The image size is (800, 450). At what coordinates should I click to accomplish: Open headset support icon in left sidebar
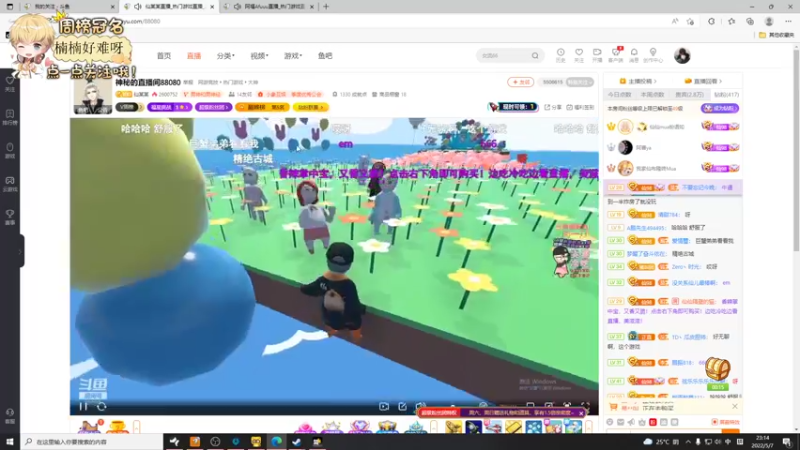click(10, 416)
